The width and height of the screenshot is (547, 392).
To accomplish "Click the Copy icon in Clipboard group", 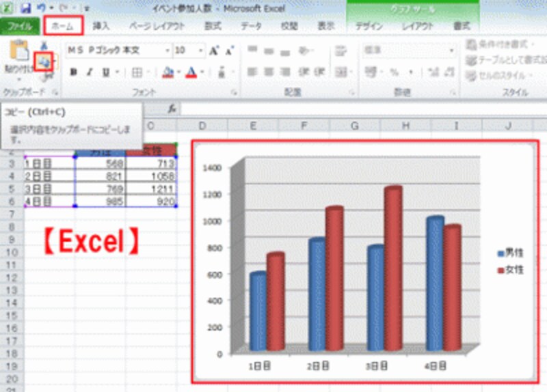I will [x=44, y=62].
